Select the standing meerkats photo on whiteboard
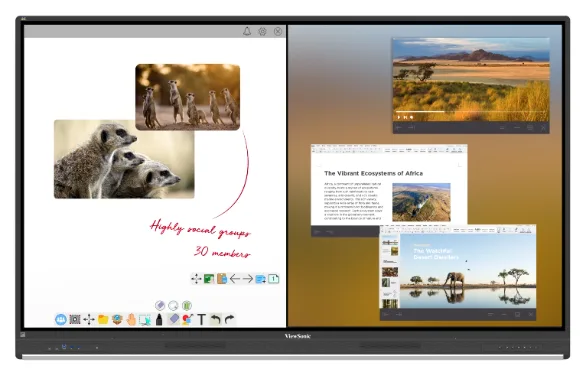This screenshot has height=371, width=588. (188, 97)
